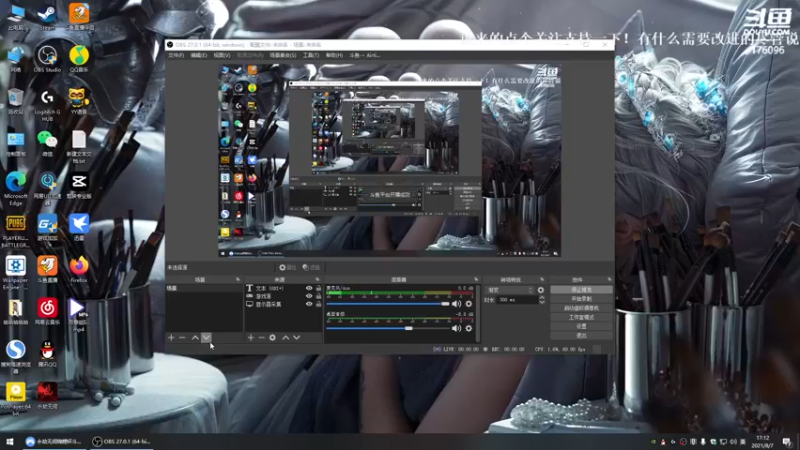The height and width of the screenshot is (450, 800).
Task: Toggle lock on the game capture source
Action: tap(318, 296)
